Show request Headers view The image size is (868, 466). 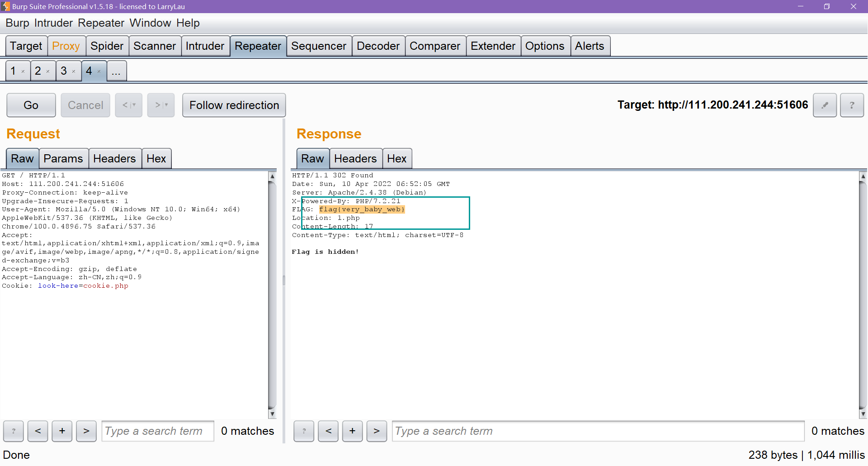click(114, 159)
